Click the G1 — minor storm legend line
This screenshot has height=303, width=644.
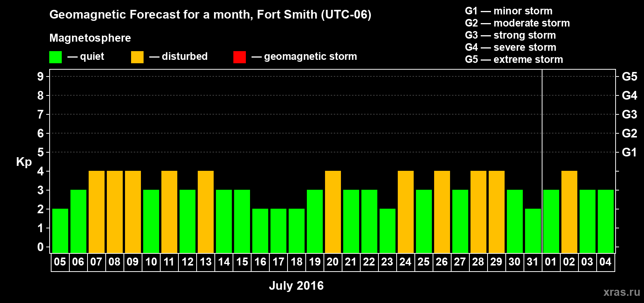click(x=508, y=11)
